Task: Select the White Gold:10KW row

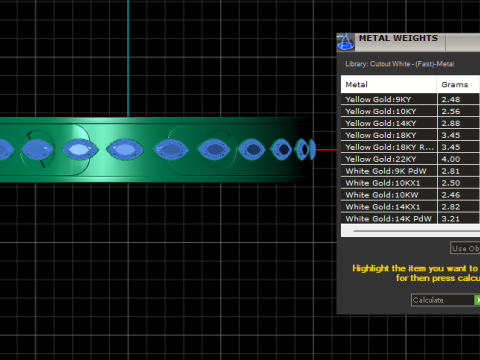Action: pos(411,195)
